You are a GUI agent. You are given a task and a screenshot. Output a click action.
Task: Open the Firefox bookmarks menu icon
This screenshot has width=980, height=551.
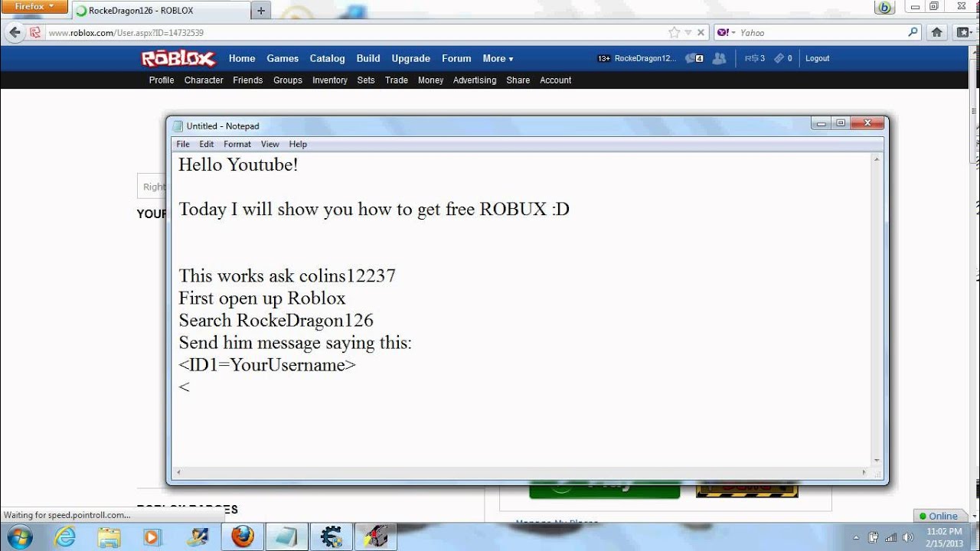[964, 33]
